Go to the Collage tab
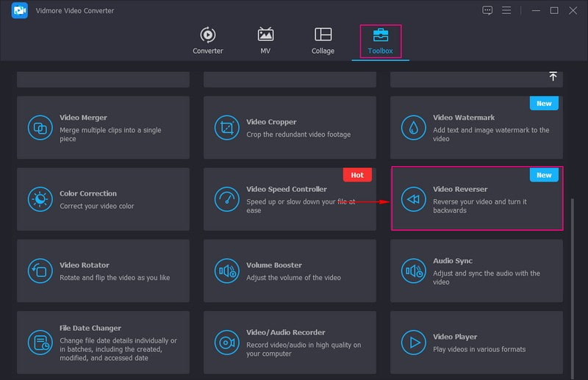The image size is (588, 380). [x=323, y=40]
